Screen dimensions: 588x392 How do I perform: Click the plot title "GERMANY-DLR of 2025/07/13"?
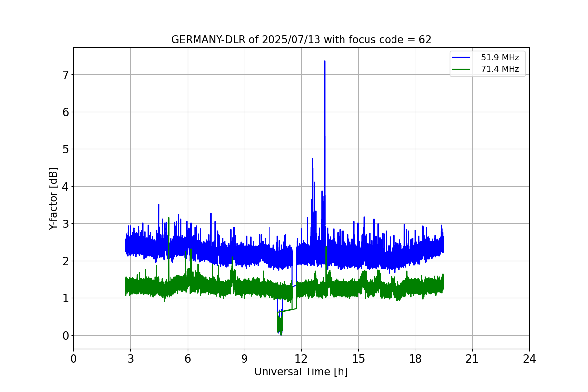301,40
